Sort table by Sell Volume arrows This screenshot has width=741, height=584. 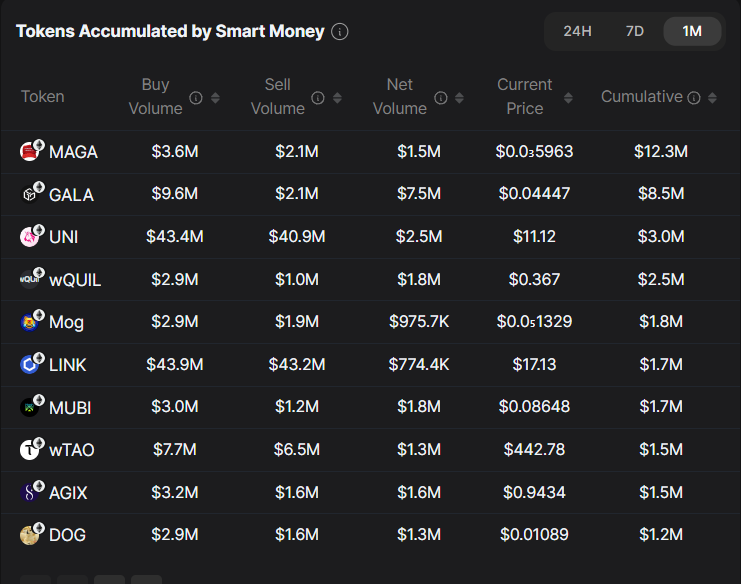pyautogui.click(x=337, y=98)
